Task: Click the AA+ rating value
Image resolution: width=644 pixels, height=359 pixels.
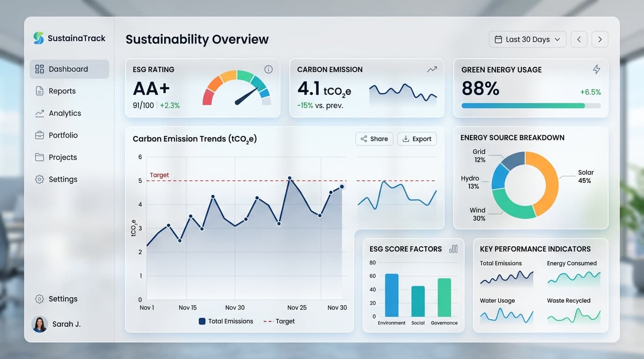Action: pos(152,88)
